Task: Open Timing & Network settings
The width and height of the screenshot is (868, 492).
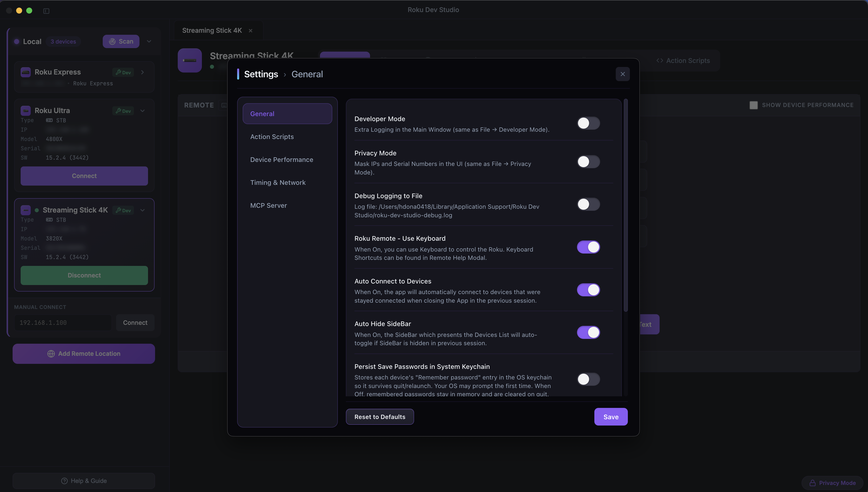Action: tap(287, 183)
